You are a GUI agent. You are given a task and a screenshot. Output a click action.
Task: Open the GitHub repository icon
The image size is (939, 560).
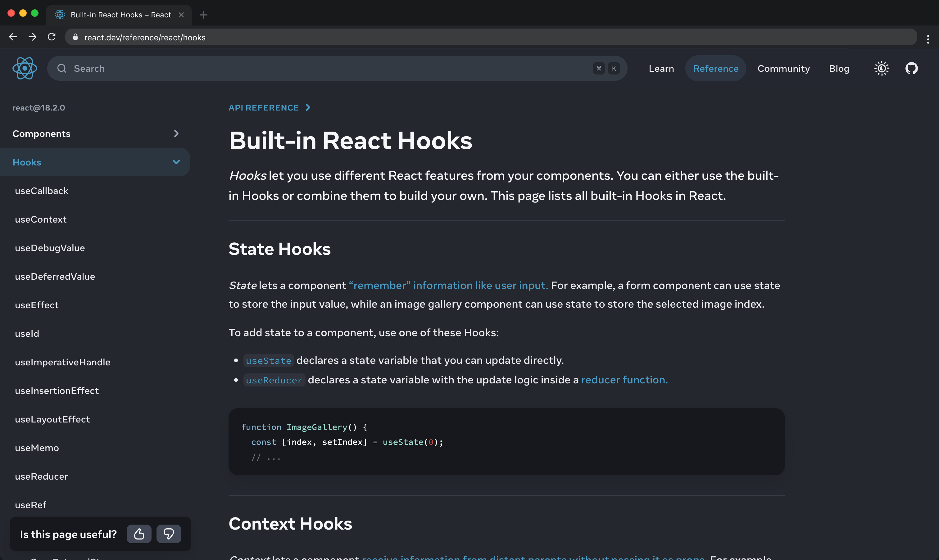tap(911, 68)
